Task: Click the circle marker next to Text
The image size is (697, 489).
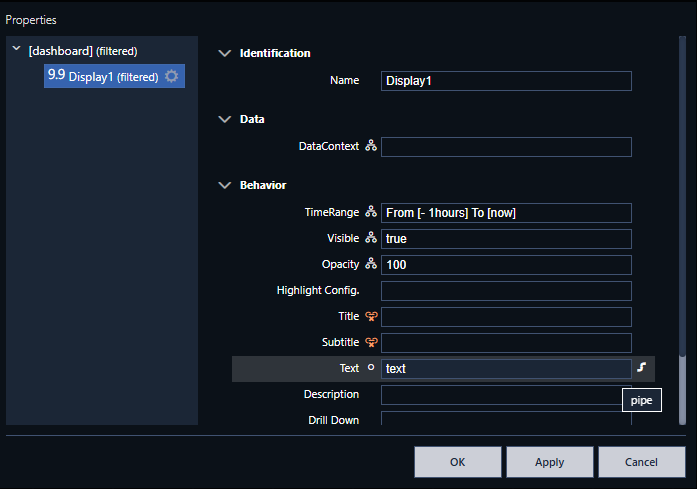Action: [371, 369]
